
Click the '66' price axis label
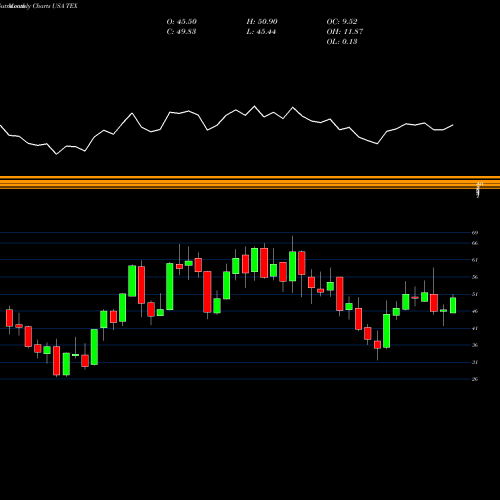(475, 243)
